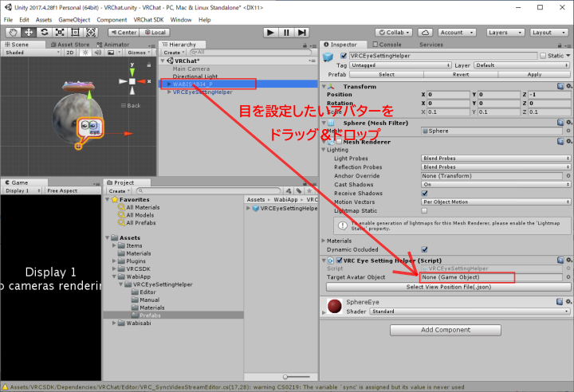Click Select View Position File(.json) button
574x392 pixels.
click(448, 287)
